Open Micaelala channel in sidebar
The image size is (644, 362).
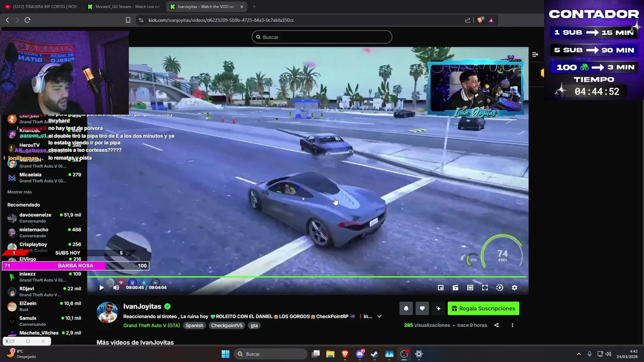click(44, 177)
